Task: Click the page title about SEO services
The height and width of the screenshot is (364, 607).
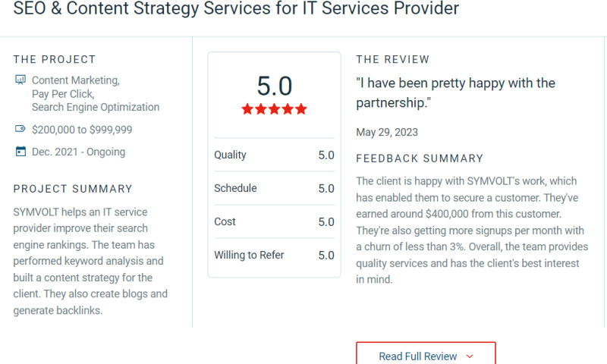Action: pos(236,10)
